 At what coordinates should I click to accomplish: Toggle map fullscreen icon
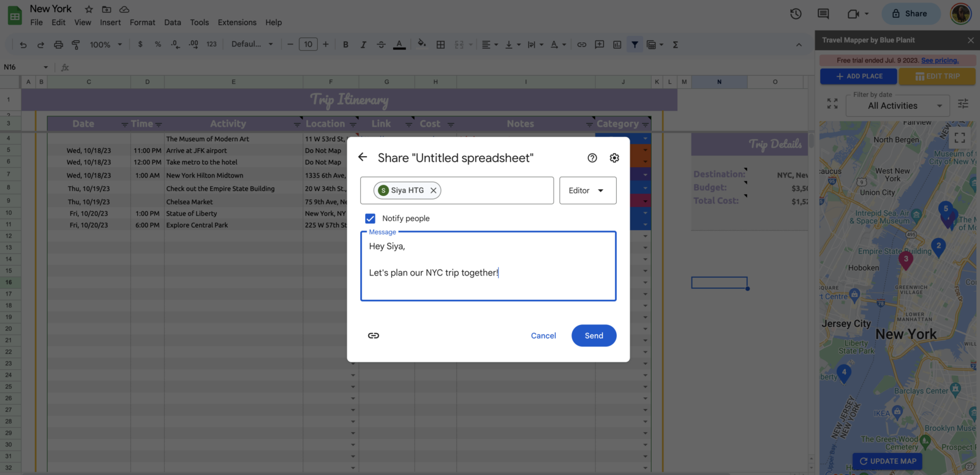(960, 138)
